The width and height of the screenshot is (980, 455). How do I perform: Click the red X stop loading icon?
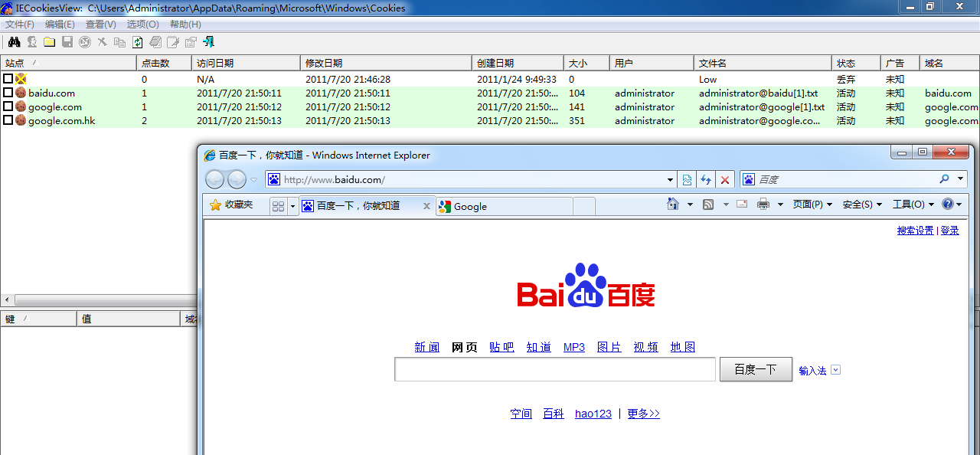725,180
